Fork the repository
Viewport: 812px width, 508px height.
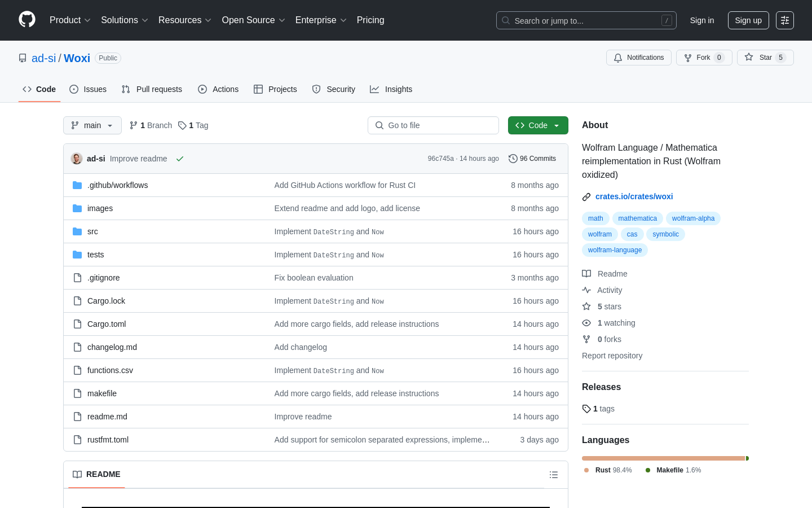click(x=704, y=58)
